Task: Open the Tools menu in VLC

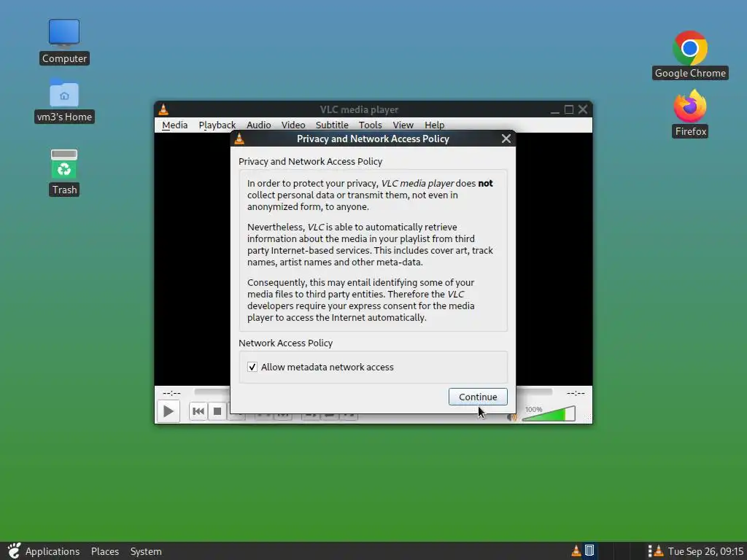Action: (x=370, y=125)
